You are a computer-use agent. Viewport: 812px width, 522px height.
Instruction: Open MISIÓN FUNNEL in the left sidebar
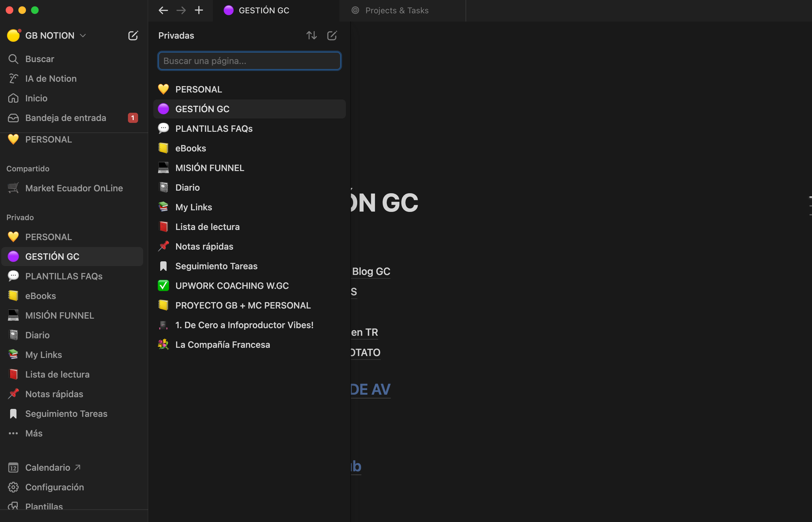(72, 315)
